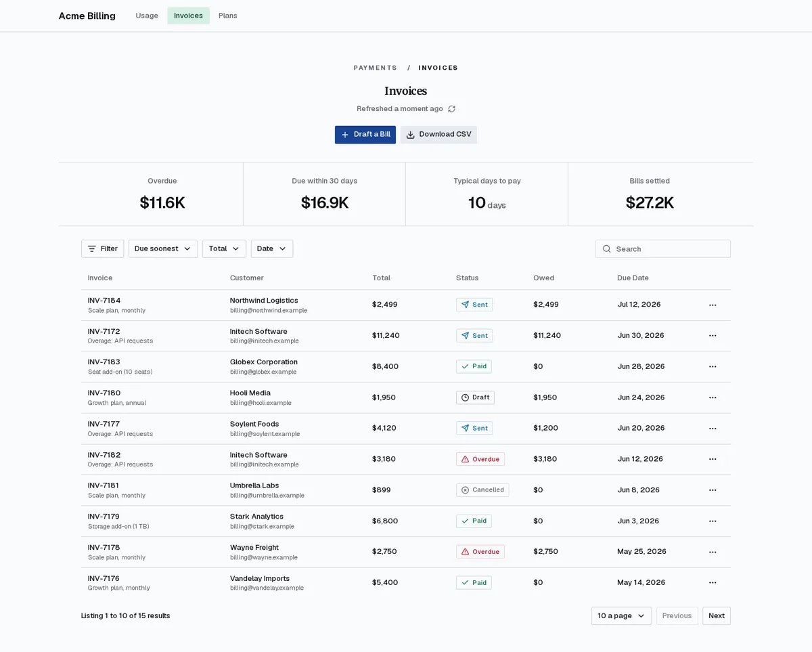The width and height of the screenshot is (812, 652).
Task: Click the 'Download CSV' button
Action: pyautogui.click(x=438, y=135)
